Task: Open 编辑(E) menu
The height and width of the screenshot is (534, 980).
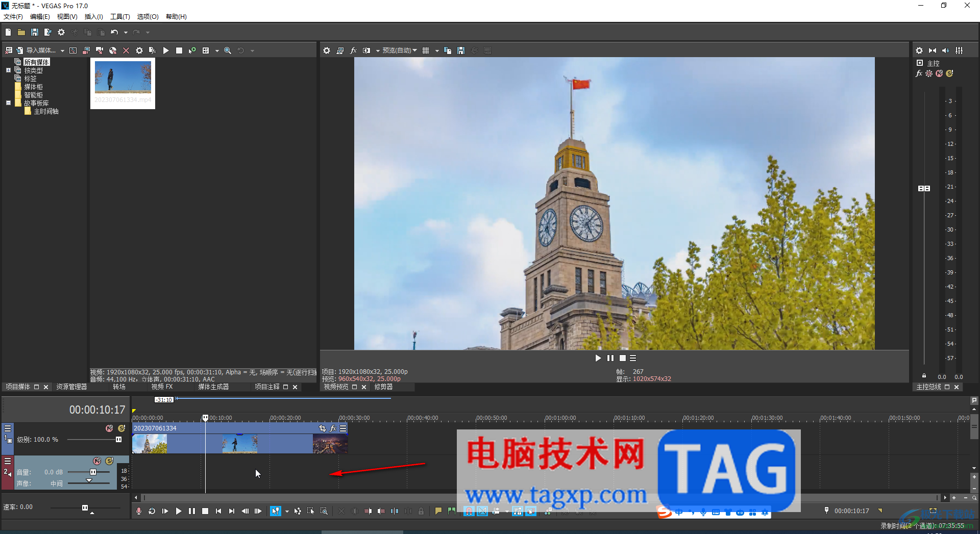Action: (x=40, y=17)
